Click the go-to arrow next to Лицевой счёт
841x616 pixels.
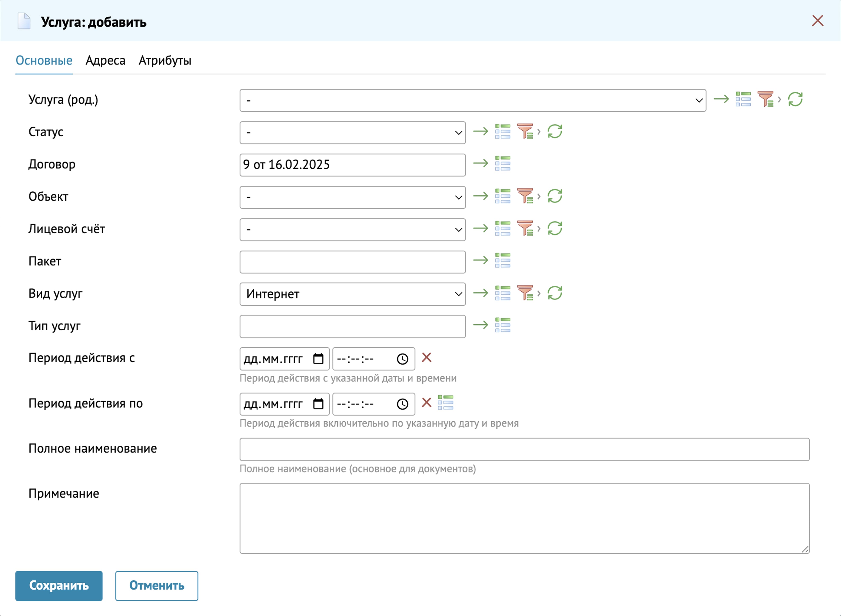tap(480, 228)
